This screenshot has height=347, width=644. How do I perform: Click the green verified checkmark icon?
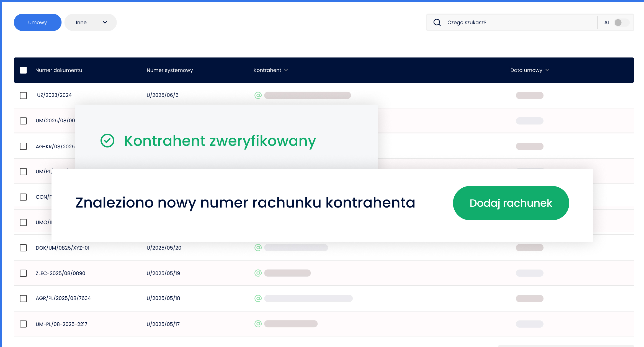click(107, 141)
